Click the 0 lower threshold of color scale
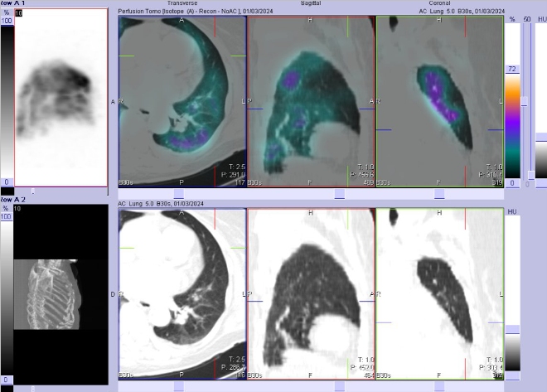The width and height of the screenshot is (547, 392). tap(512, 183)
